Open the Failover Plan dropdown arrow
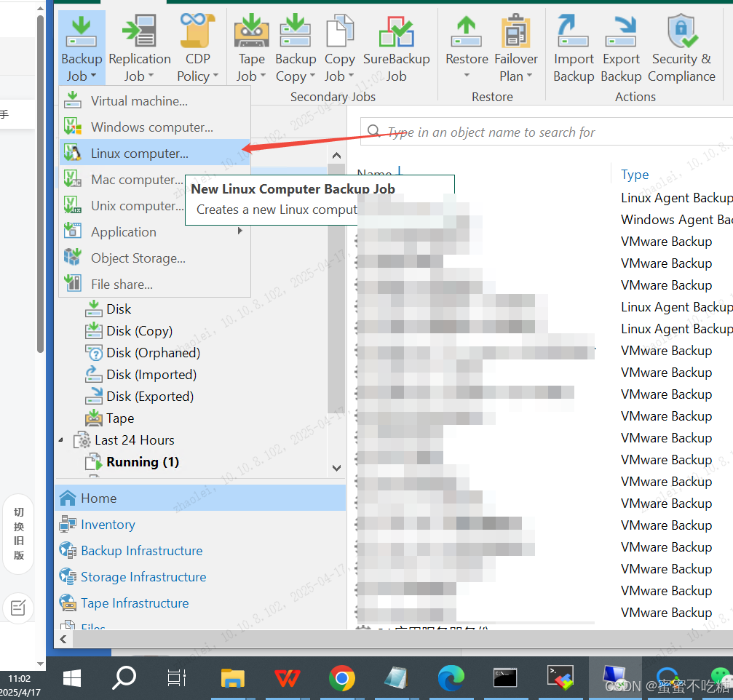Image resolution: width=733 pixels, height=700 pixels. [529, 76]
